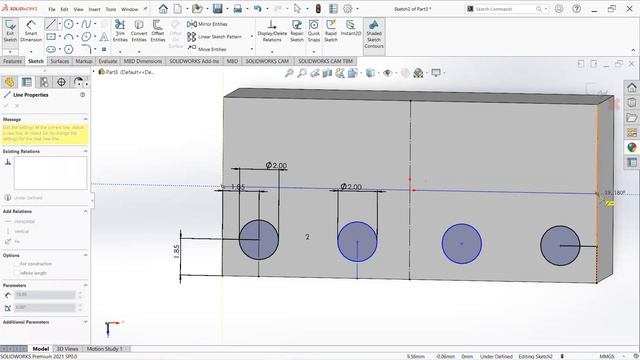Open the Trim Entities dropdown arrow
Viewport: 640px width, 360px height.
click(120, 51)
